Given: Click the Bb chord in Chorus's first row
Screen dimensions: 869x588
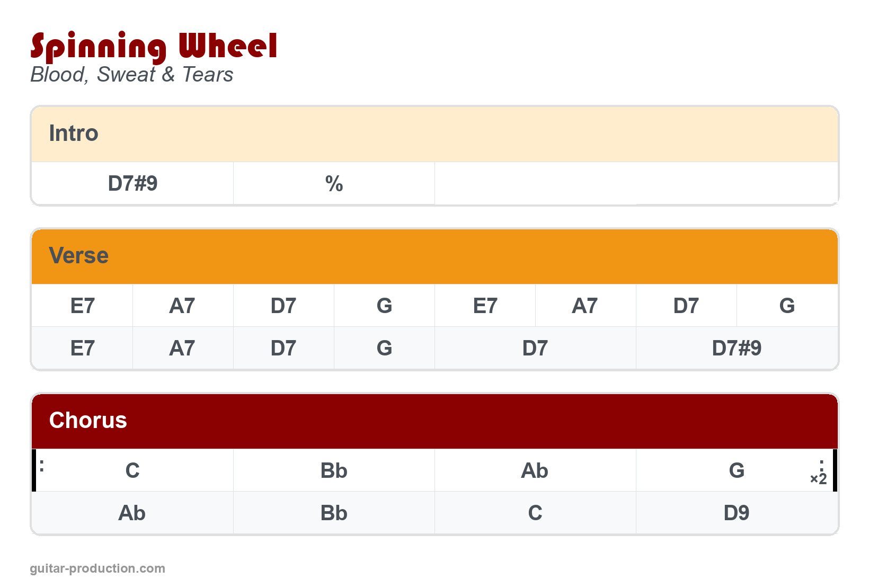Looking at the screenshot, I should 334,470.
